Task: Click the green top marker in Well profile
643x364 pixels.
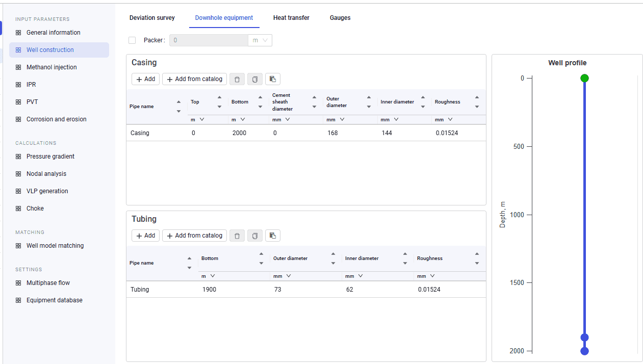Action: [584, 78]
